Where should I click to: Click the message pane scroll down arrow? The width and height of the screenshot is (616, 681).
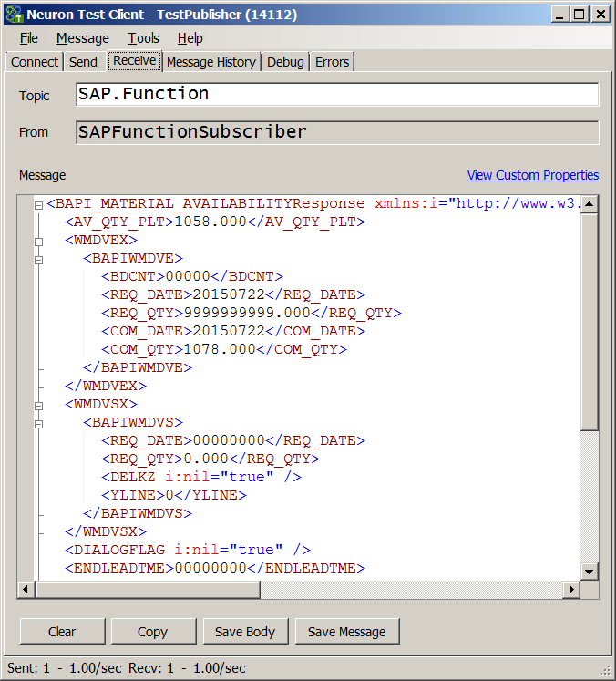pos(590,572)
